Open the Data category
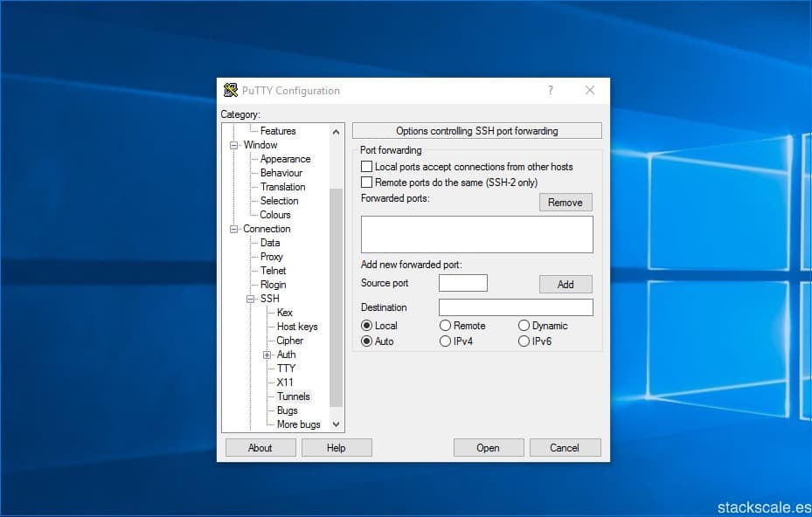This screenshot has width=812, height=517. pos(270,243)
